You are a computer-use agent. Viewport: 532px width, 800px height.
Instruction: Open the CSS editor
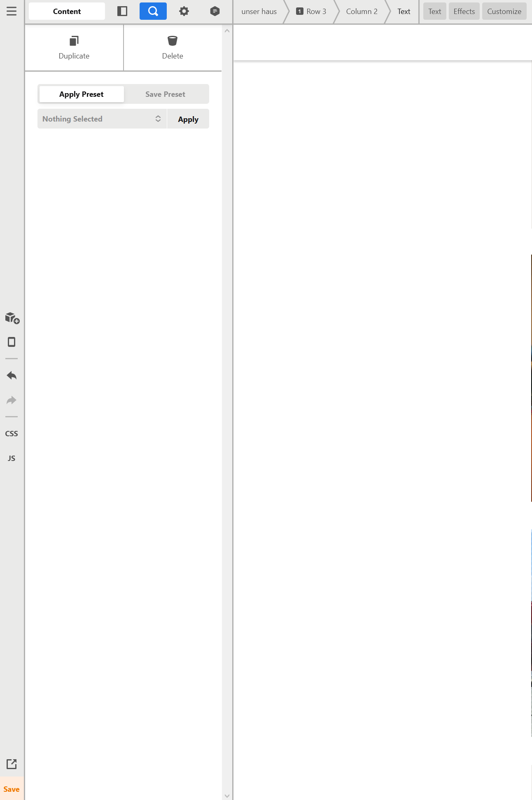(x=12, y=433)
